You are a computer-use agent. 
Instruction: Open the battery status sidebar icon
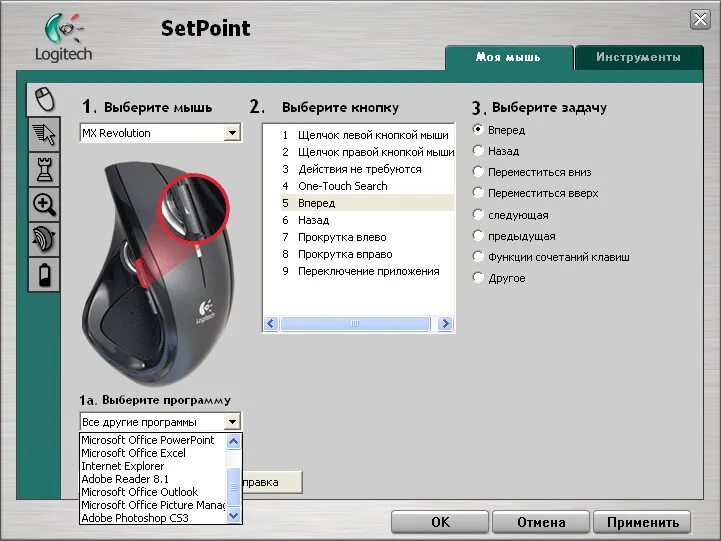(x=44, y=274)
